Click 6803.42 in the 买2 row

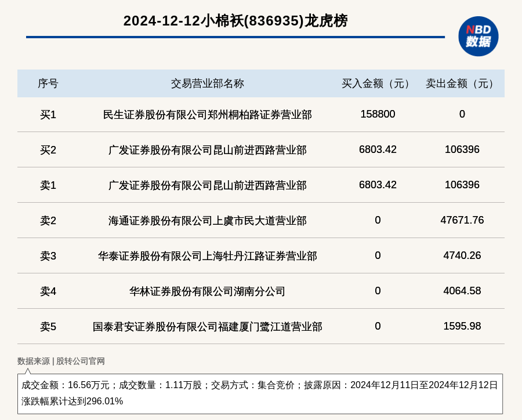[x=378, y=149]
